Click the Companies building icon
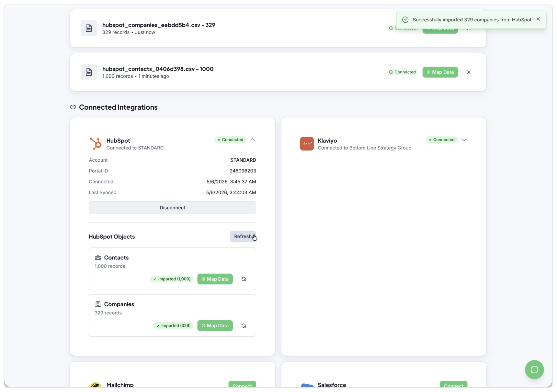Image resolution: width=557 pixels, height=392 pixels. click(98, 304)
